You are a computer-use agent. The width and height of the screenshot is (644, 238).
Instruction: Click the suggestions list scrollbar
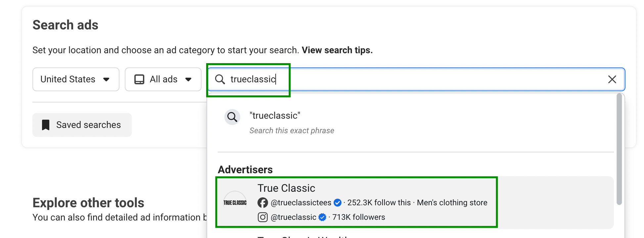[619, 149]
